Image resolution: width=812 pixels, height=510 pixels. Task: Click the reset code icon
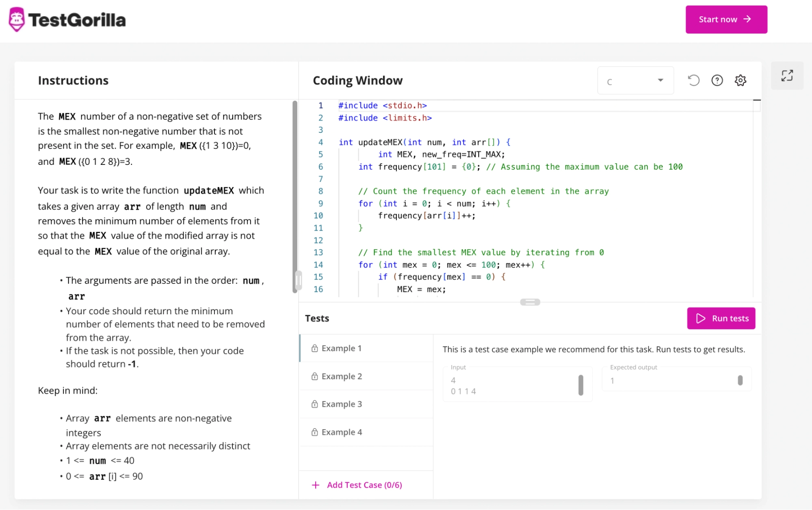pos(694,80)
